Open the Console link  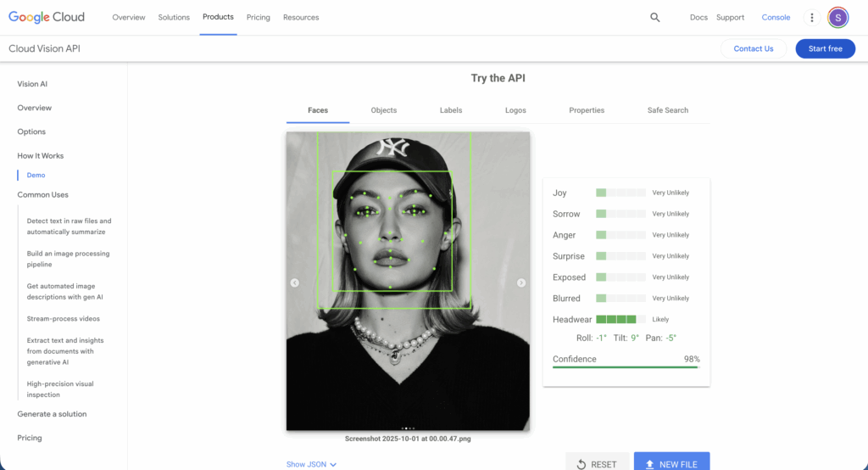[776, 17]
